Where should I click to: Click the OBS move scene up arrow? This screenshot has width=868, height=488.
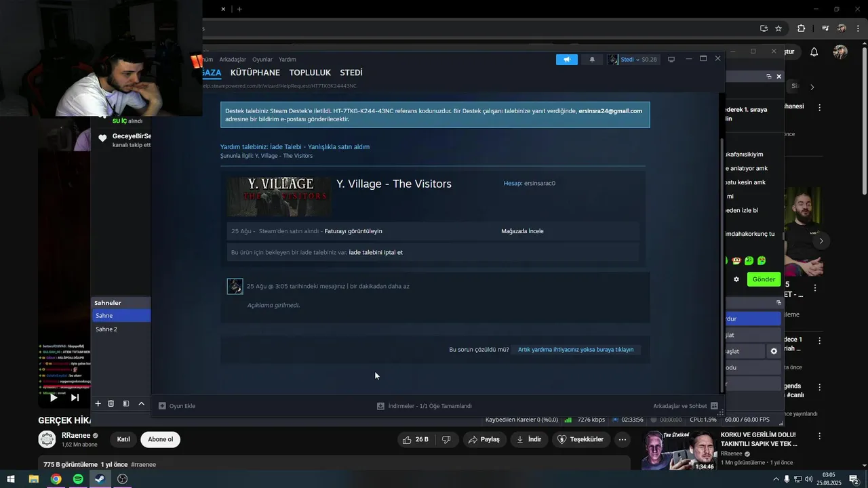[x=141, y=403]
